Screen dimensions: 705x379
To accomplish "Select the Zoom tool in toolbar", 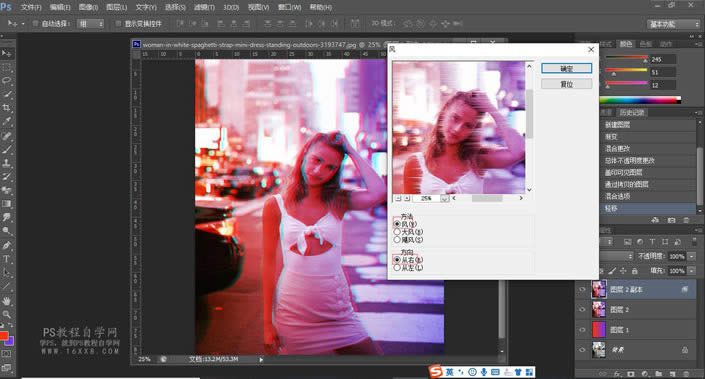I will click(7, 314).
